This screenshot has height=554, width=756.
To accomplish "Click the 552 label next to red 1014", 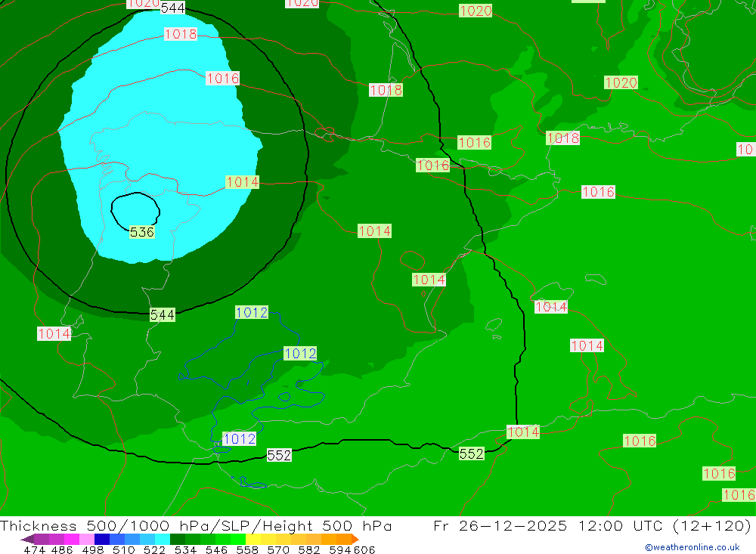I will pyautogui.click(x=472, y=453).
